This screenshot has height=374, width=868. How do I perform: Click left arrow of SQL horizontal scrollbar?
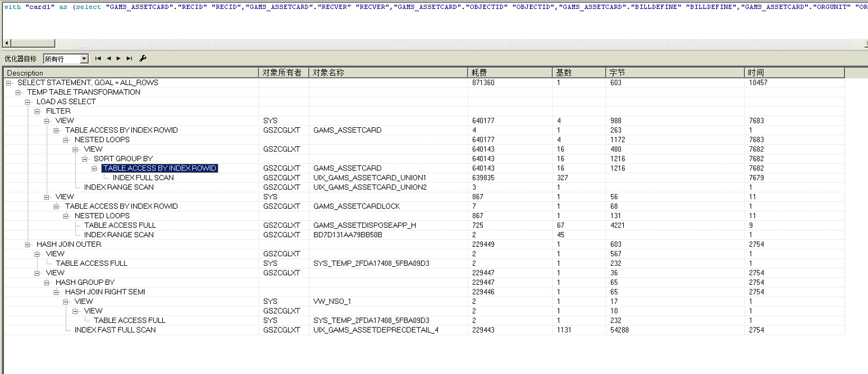point(7,43)
